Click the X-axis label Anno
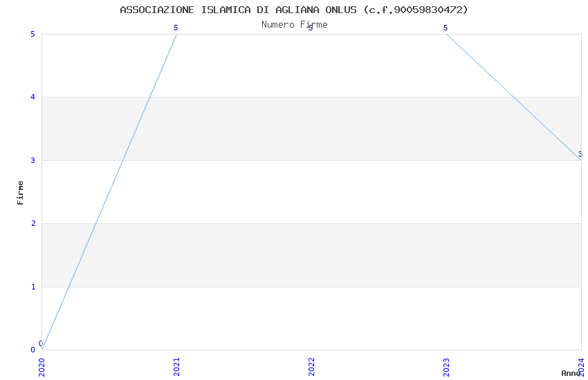Screen dimensions: 588x380 click(x=571, y=373)
